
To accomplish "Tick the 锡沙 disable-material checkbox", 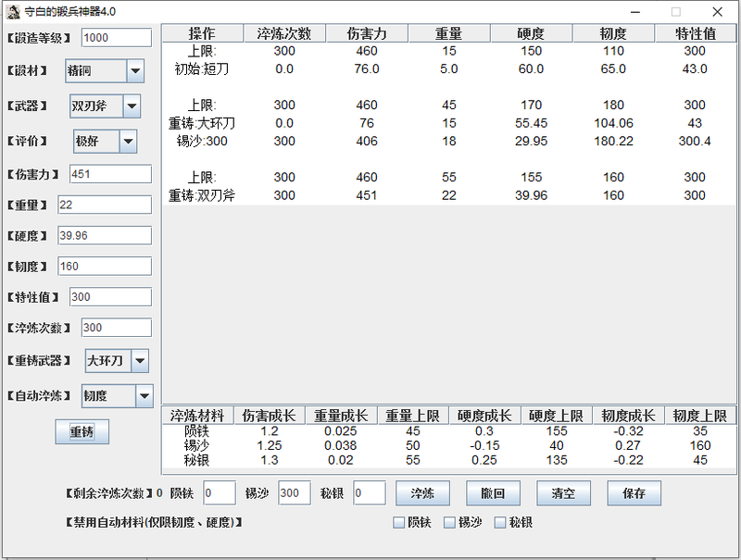I will point(450,523).
